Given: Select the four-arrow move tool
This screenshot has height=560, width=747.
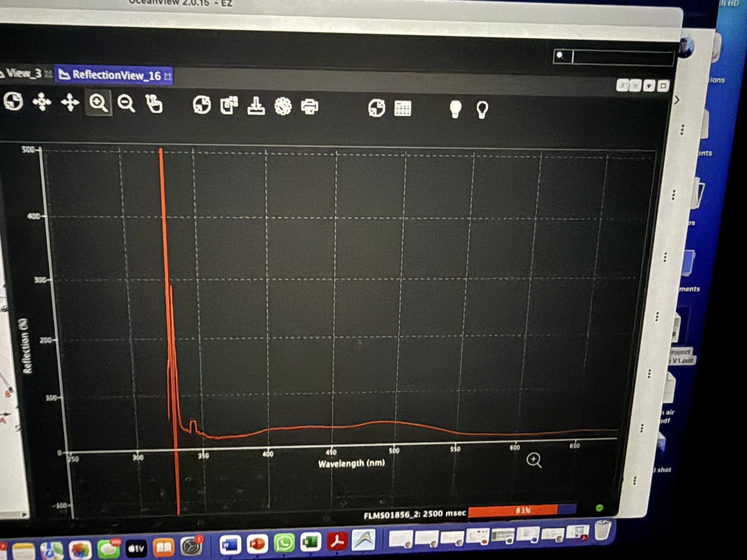Looking at the screenshot, I should click(x=70, y=102).
